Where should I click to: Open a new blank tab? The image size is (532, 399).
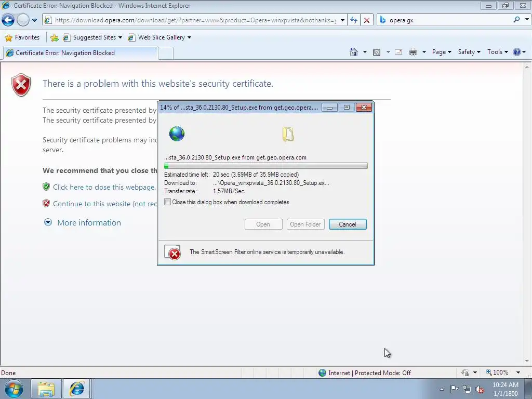tap(166, 54)
